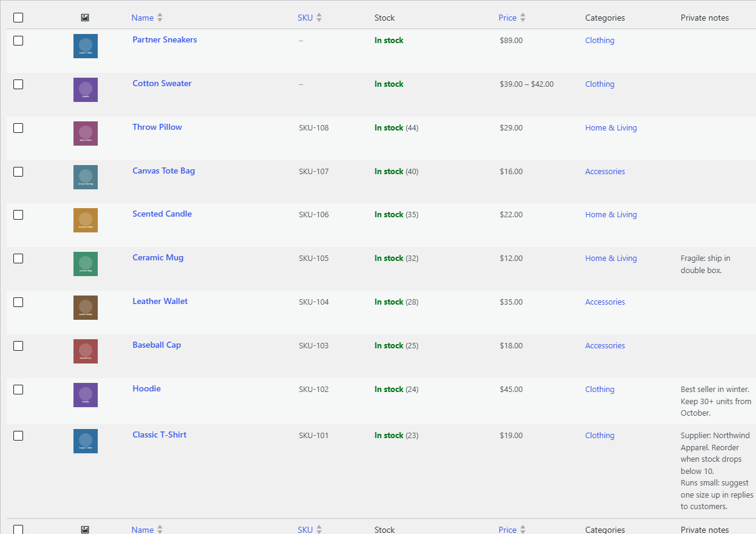
Task: Open the Hoodie product link
Action: click(147, 388)
